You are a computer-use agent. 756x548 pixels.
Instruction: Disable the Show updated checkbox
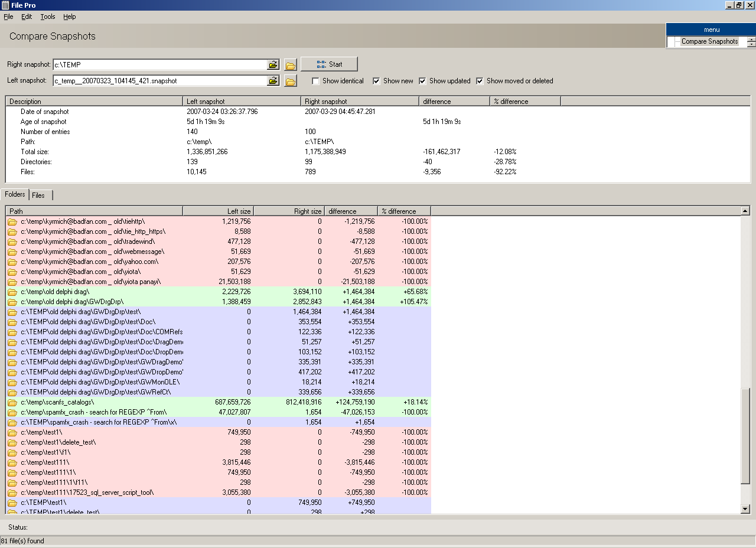tap(422, 81)
